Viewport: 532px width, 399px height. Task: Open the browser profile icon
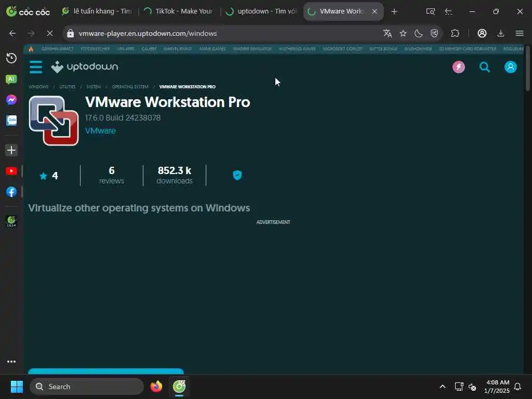(x=482, y=33)
